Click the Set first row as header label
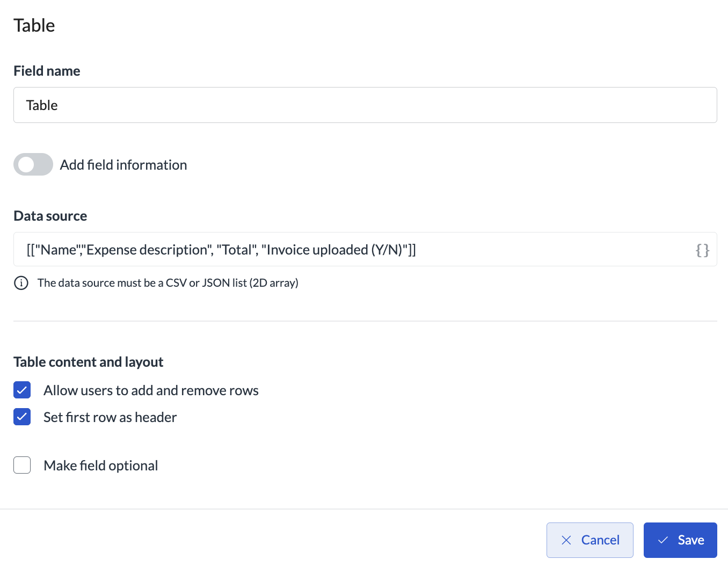728x581 pixels. coord(110,417)
